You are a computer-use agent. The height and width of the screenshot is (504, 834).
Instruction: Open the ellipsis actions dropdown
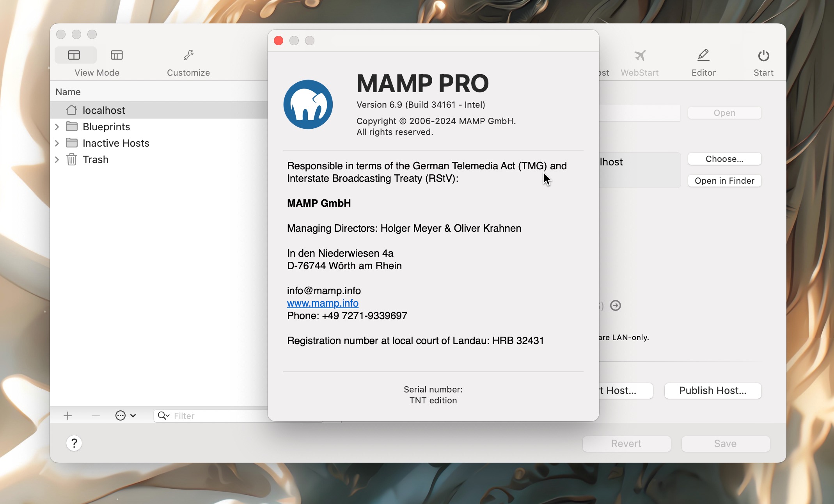click(125, 416)
